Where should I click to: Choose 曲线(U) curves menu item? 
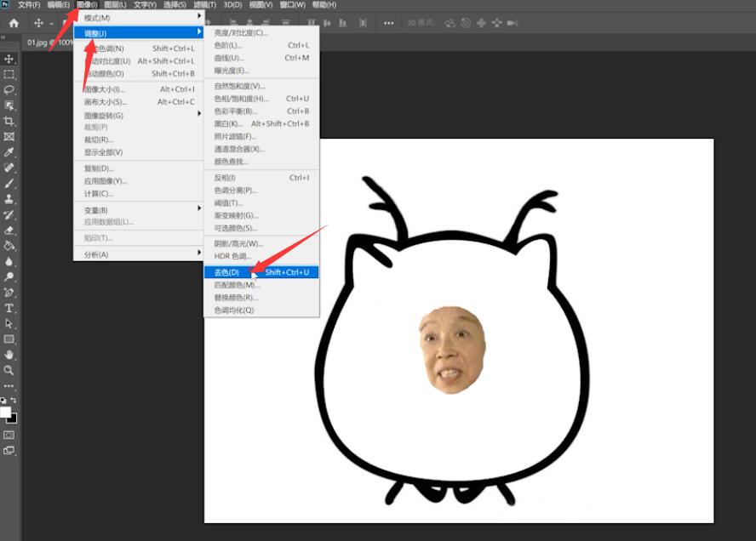point(261,58)
